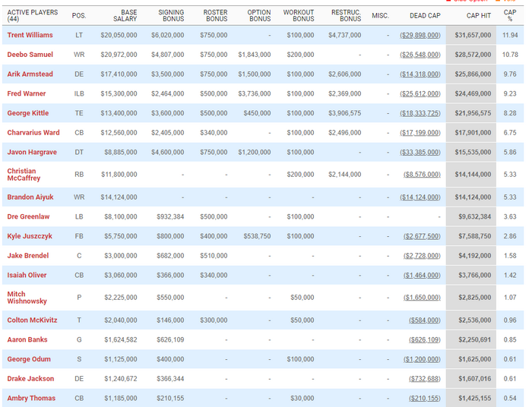Sort table by POS. column header
532x407 pixels.
pos(79,16)
